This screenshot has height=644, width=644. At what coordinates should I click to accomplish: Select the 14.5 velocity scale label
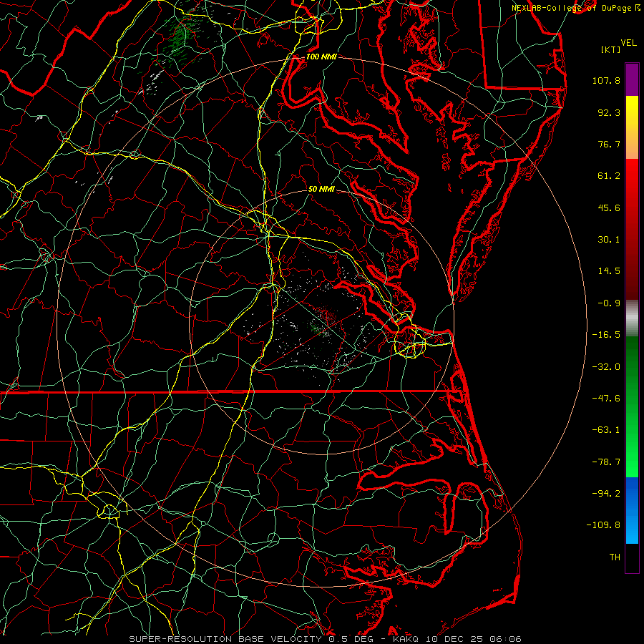tap(609, 271)
